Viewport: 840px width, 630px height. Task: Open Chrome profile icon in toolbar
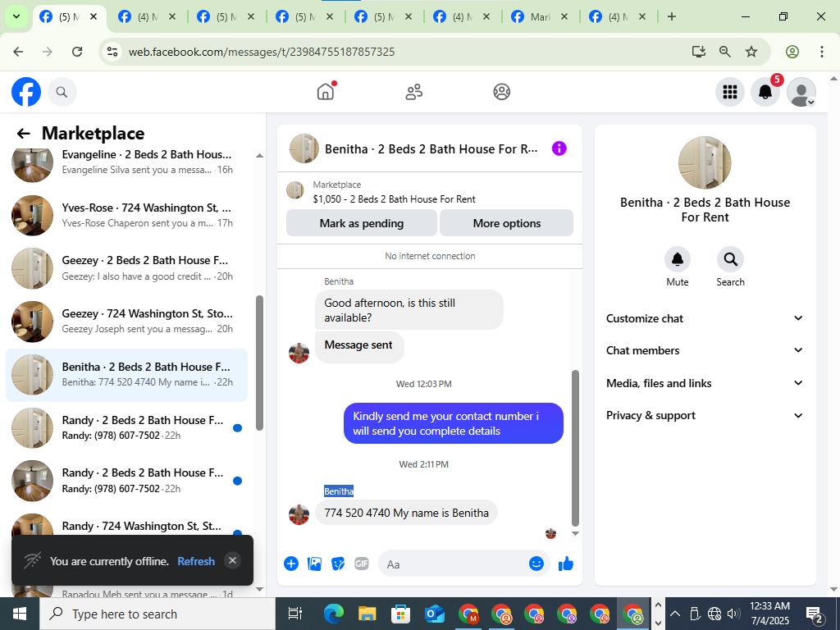click(792, 52)
